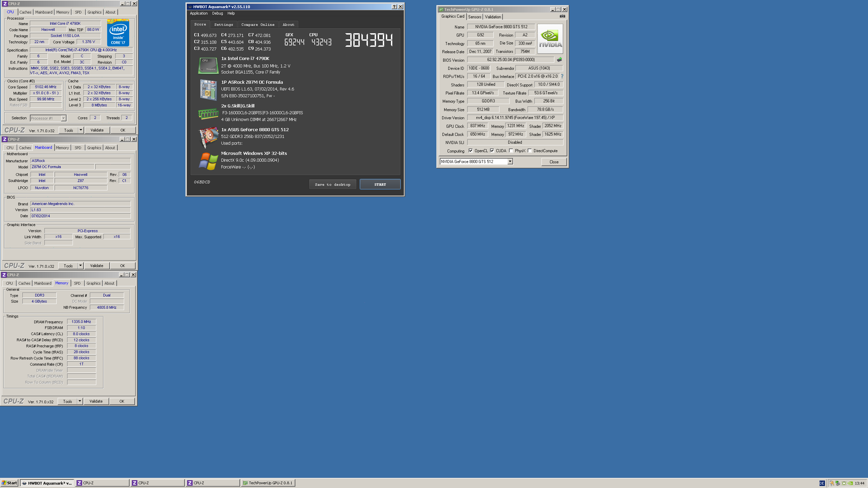Expand Tools dropdown arrow in Memory window
Screen dimensions: 868x488
point(80,401)
